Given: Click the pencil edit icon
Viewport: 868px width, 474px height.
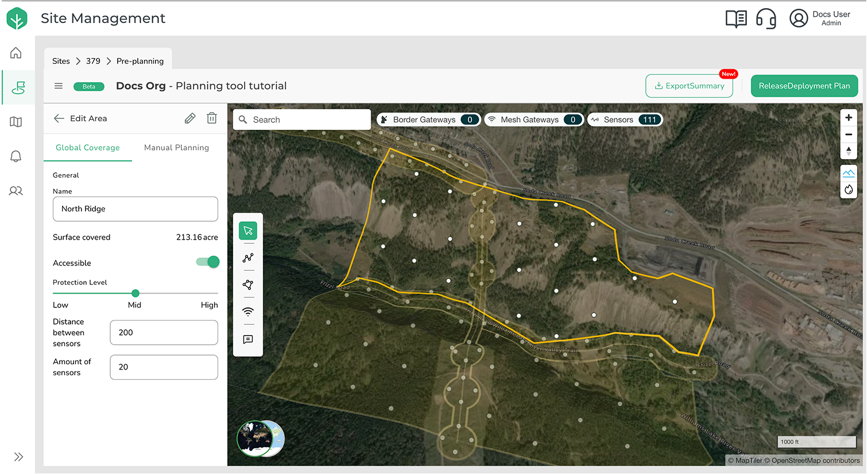Looking at the screenshot, I should 190,118.
